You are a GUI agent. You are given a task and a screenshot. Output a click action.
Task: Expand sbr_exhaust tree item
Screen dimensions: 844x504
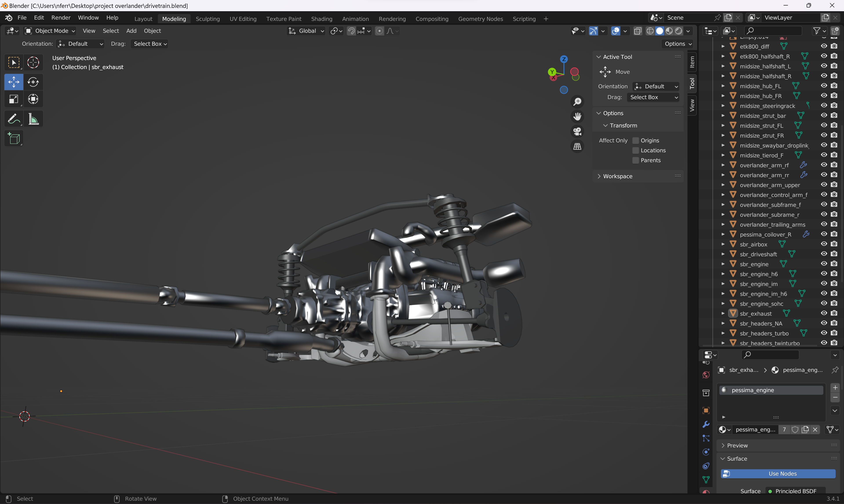click(723, 313)
